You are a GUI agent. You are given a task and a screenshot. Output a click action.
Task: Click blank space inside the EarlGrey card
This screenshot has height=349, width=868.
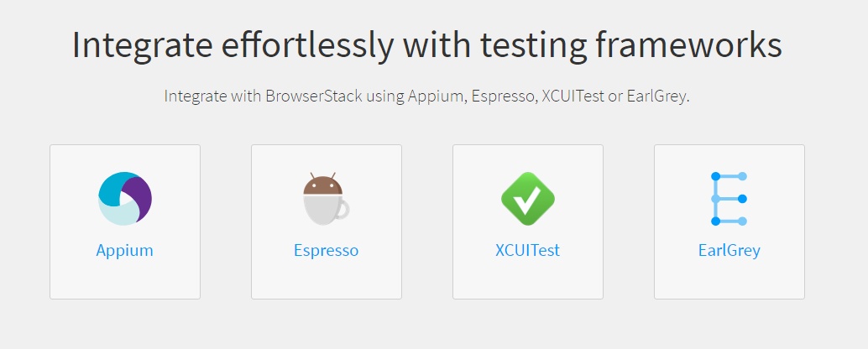tap(729, 281)
